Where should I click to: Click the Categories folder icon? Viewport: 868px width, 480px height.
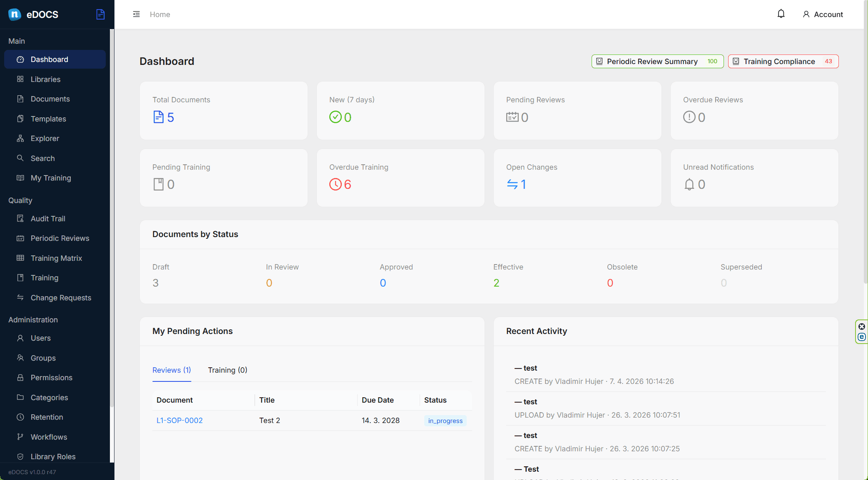point(20,397)
